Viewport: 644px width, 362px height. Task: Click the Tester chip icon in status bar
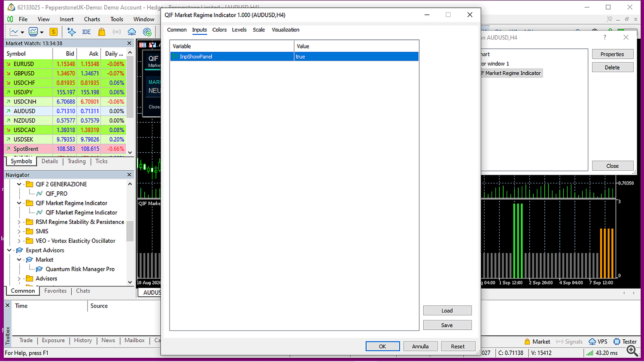pyautogui.click(x=617, y=342)
